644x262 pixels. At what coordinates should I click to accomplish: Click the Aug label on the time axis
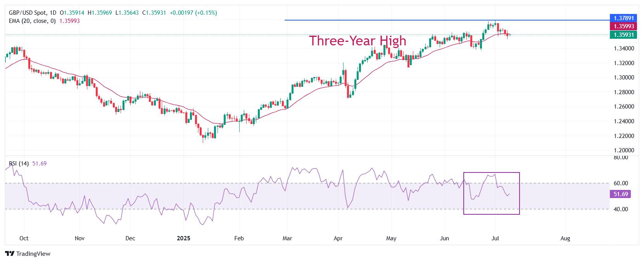[565, 238]
